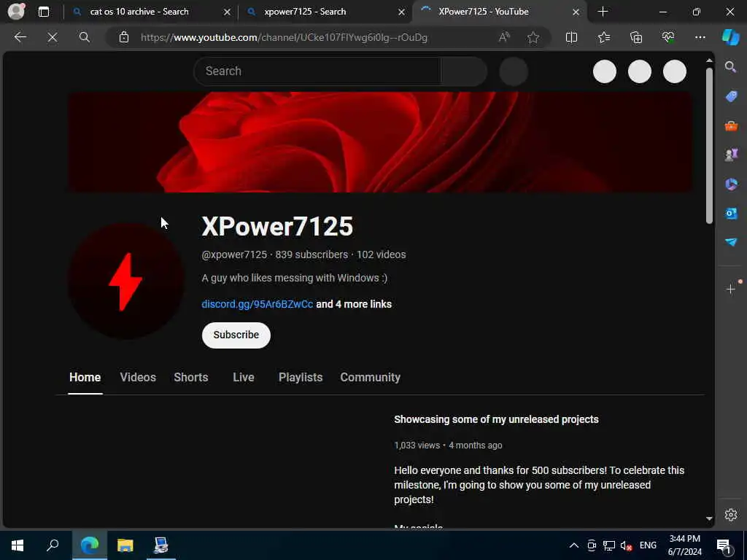
Task: Open the Windows Start menu
Action: coord(18,545)
